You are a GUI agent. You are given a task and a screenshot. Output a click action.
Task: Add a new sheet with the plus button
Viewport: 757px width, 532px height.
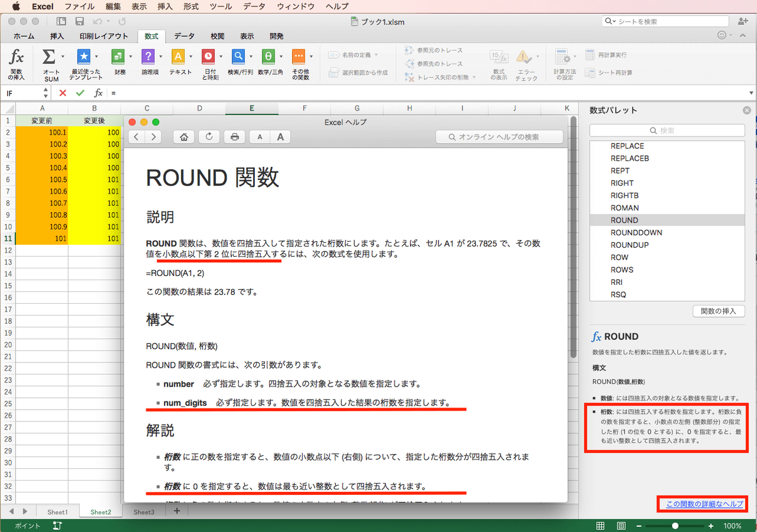(176, 511)
